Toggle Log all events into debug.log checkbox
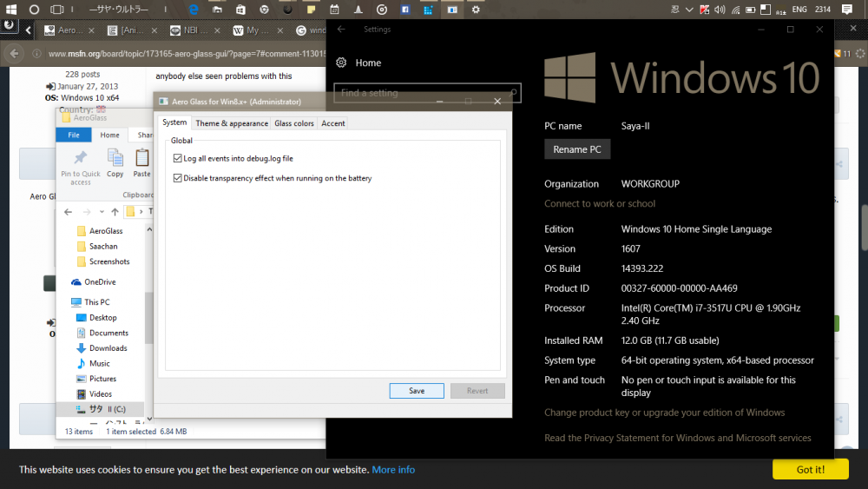 pyautogui.click(x=177, y=158)
